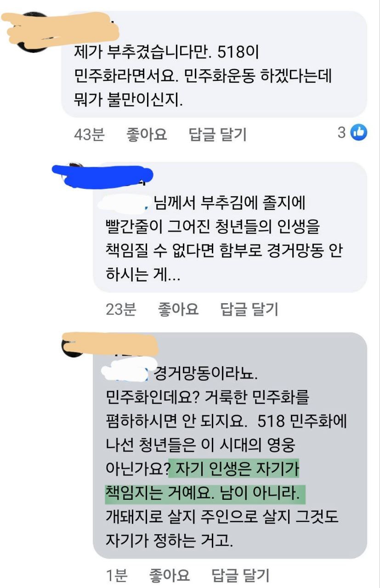
Task: Tap 답글 달기 under the 43분 comment
Action: (218, 135)
